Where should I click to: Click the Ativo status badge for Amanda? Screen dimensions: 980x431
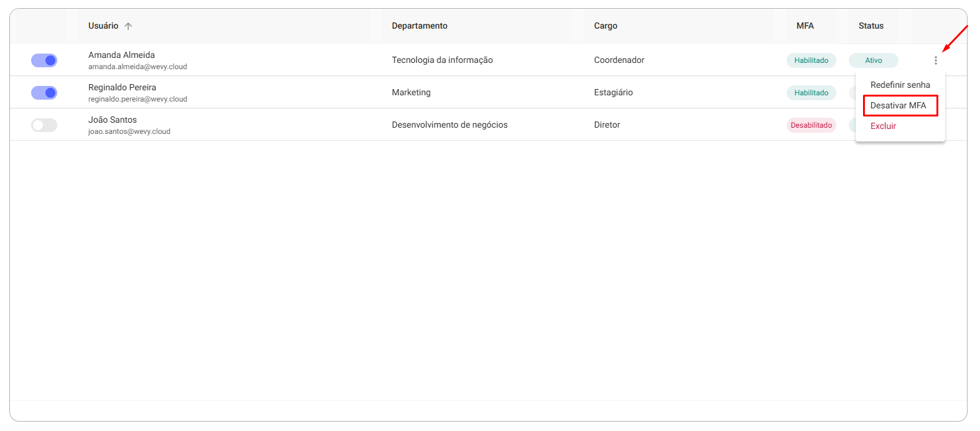coord(874,60)
